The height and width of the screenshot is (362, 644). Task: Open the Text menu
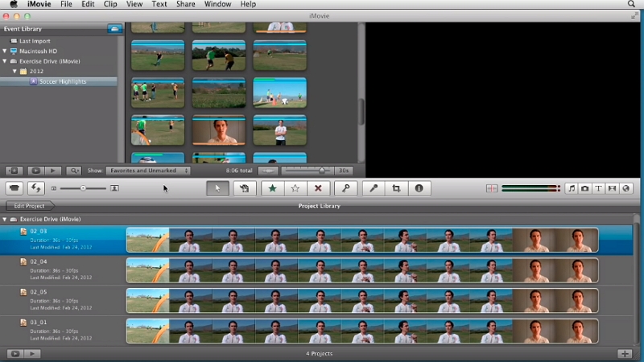[159, 4]
